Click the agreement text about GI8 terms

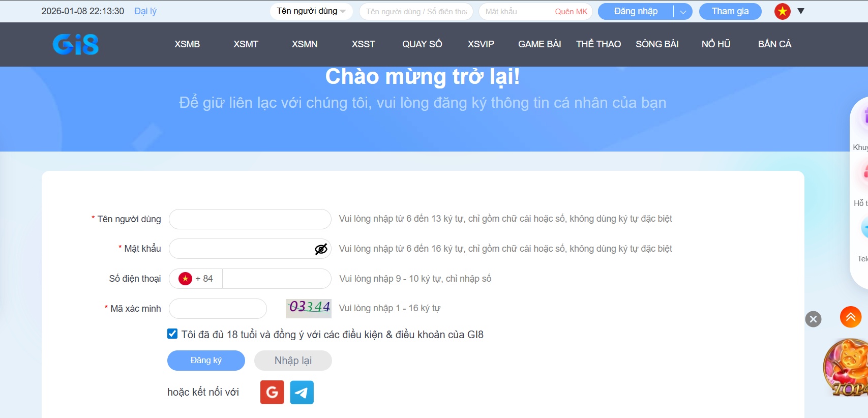point(333,335)
